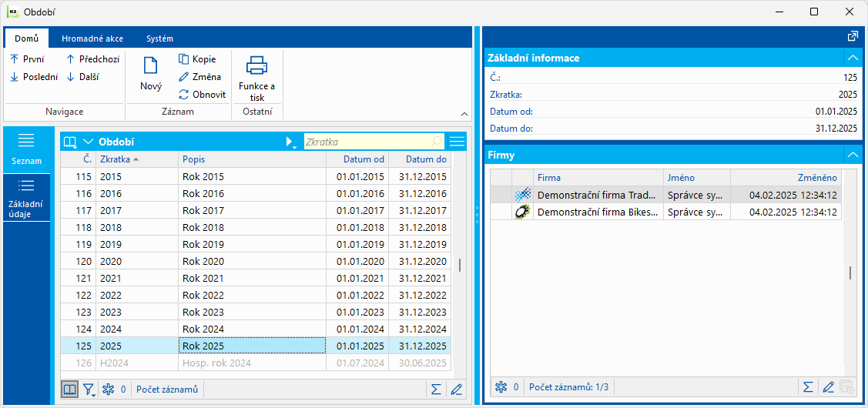Refresh the list with Obnovit
This screenshot has height=408, width=868.
203,95
